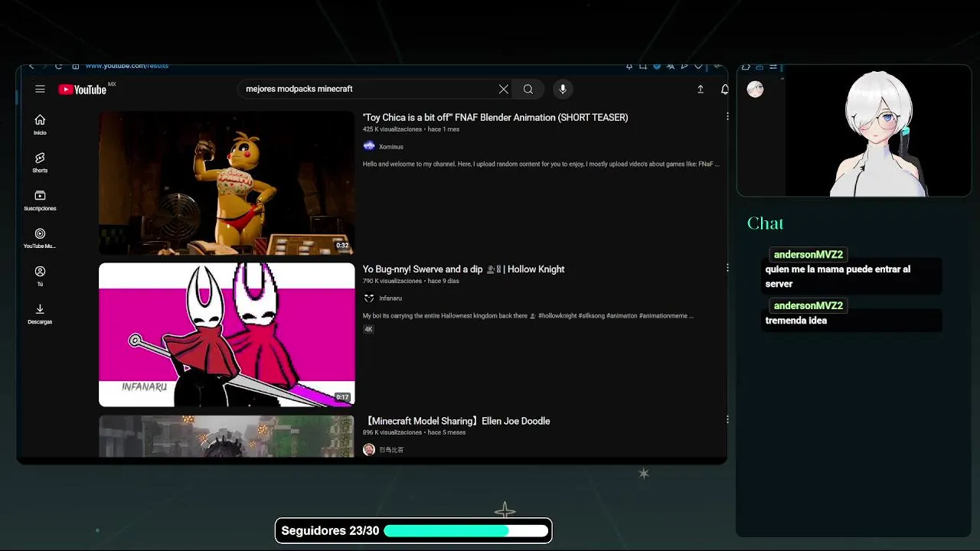Open options menu for Hollow Knight video

pos(727,268)
